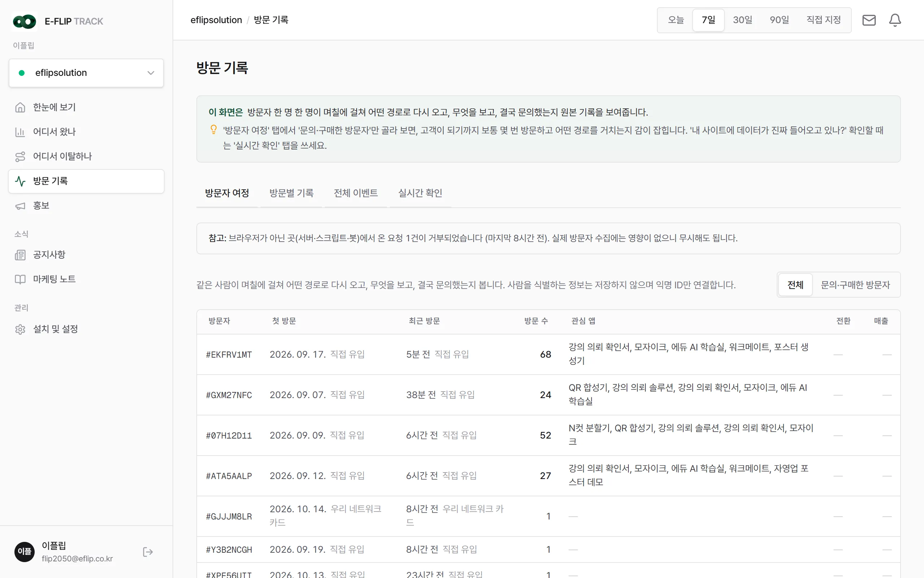
Task: Open visitor #07H12D11 row
Action: coord(548,435)
